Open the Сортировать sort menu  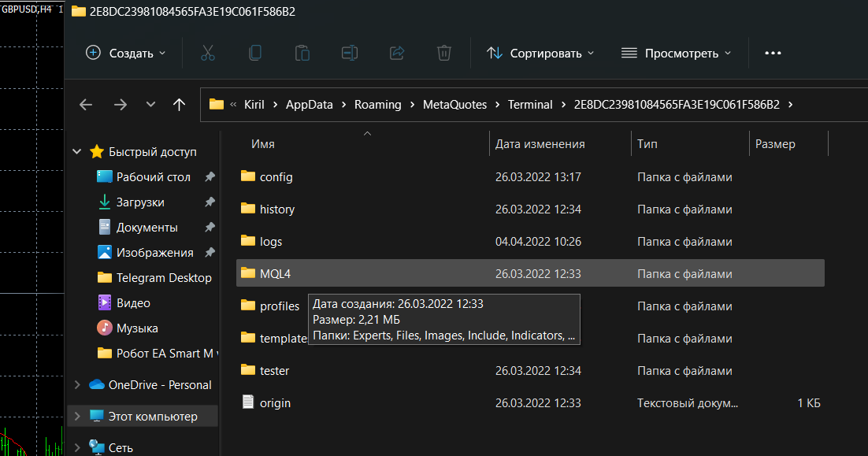click(540, 53)
